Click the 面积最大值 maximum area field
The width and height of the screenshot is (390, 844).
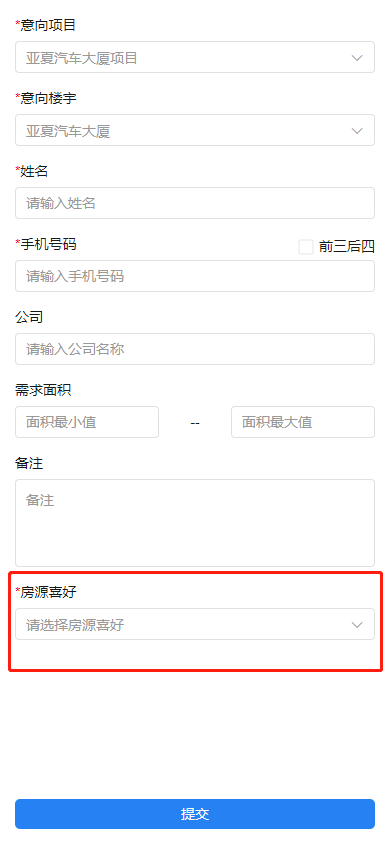(303, 422)
